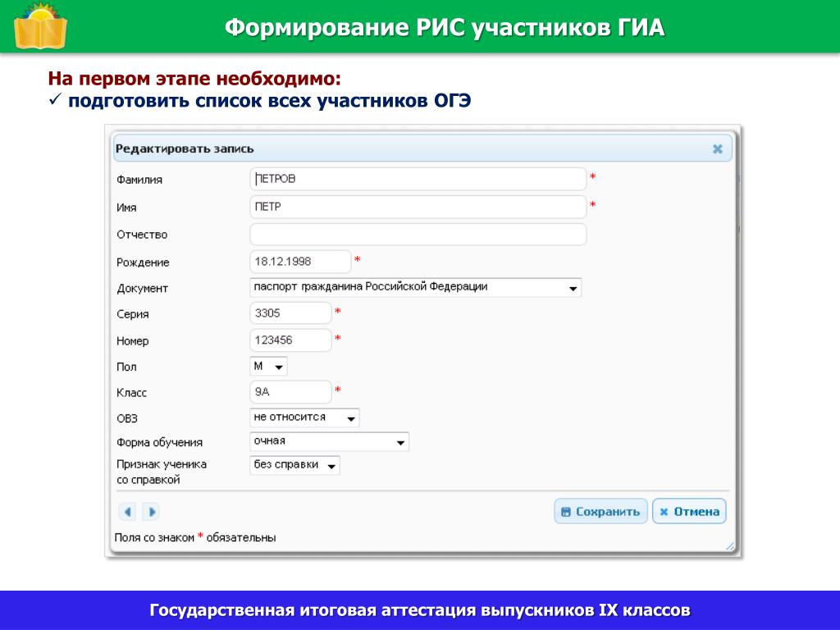Click the Сохранить button
The width and height of the screenshot is (840, 630).
click(x=600, y=512)
